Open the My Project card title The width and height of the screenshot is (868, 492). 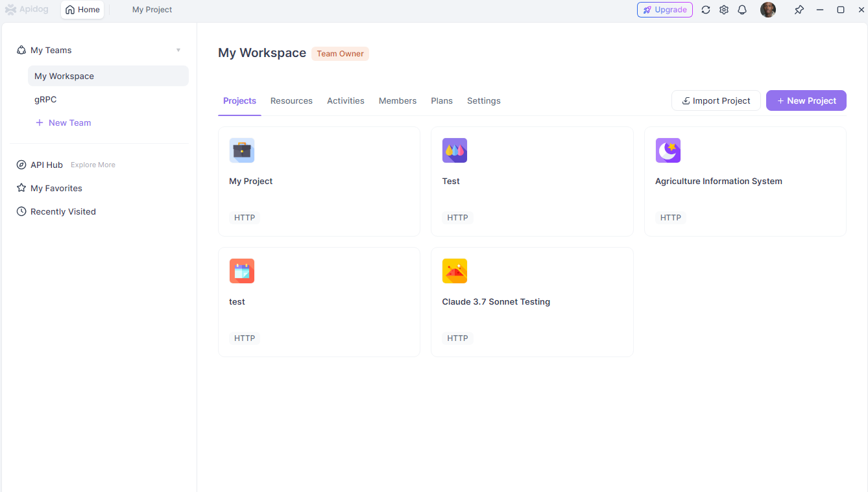[x=251, y=181]
